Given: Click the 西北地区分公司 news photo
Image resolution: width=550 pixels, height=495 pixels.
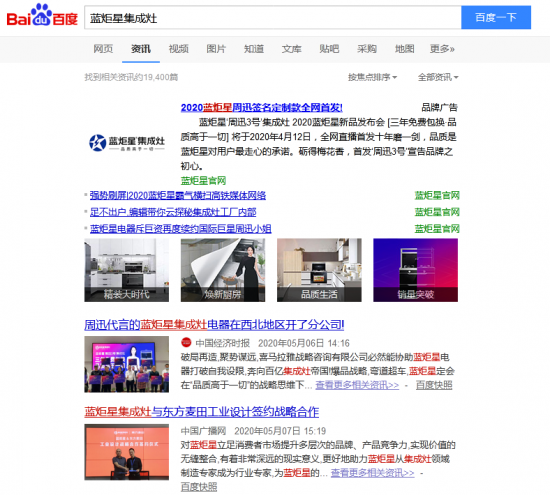Looking at the screenshot, I should pos(127,364).
